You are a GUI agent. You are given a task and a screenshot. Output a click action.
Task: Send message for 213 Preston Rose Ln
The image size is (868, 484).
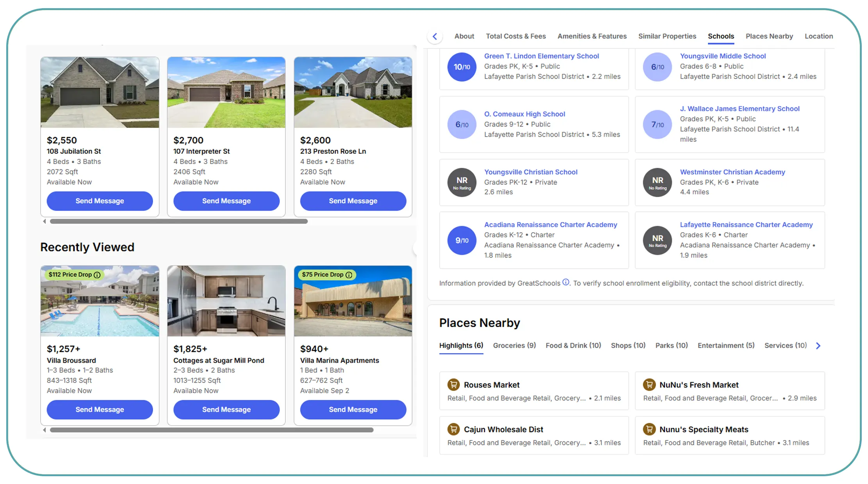(x=353, y=201)
